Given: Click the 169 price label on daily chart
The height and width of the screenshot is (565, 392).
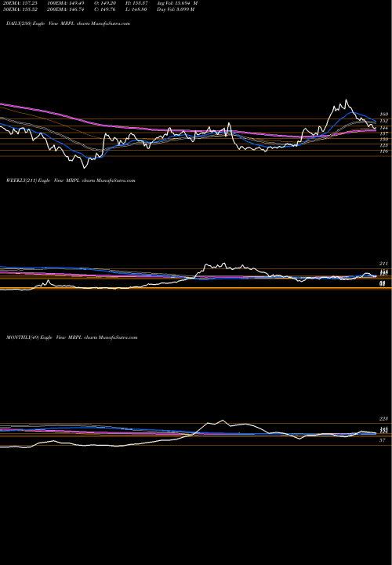Looking at the screenshot, I should tap(383, 114).
